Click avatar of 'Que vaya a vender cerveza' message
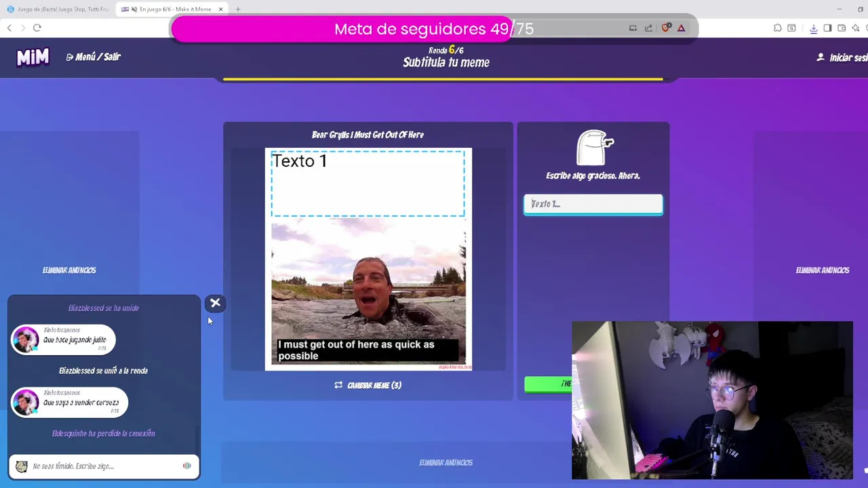 pyautogui.click(x=26, y=403)
